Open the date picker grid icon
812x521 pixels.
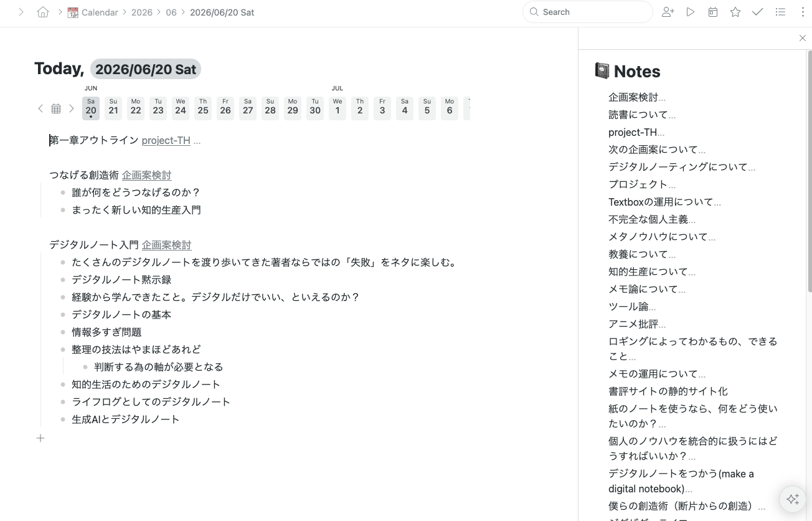click(56, 108)
